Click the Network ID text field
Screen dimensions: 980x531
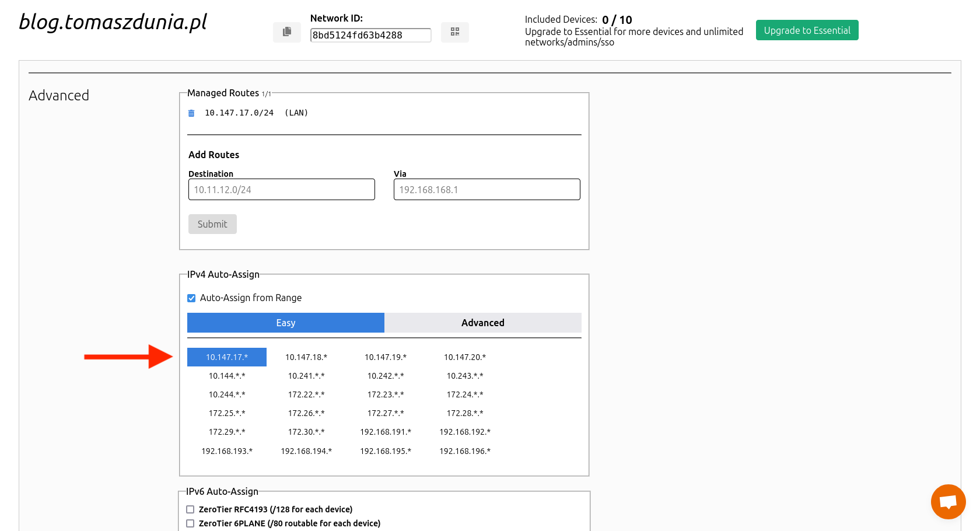[x=370, y=35]
